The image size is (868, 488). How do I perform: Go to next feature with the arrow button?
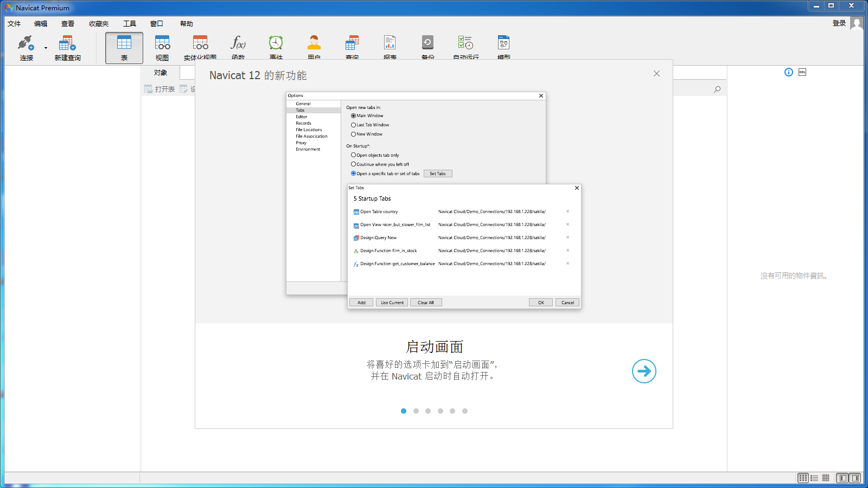pos(644,371)
